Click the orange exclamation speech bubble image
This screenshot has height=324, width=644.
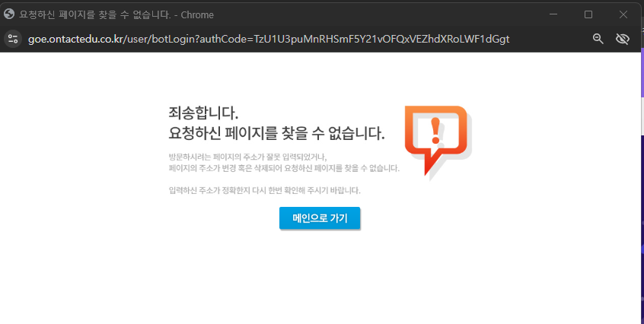coord(435,139)
